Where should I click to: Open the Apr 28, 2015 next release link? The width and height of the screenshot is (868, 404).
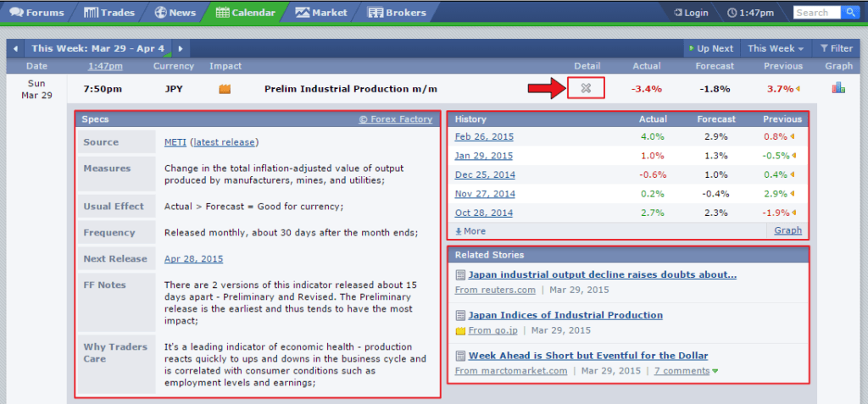[193, 259]
